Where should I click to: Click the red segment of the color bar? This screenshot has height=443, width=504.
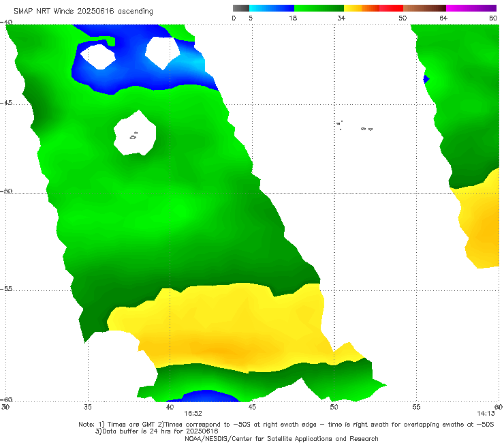point(391,8)
